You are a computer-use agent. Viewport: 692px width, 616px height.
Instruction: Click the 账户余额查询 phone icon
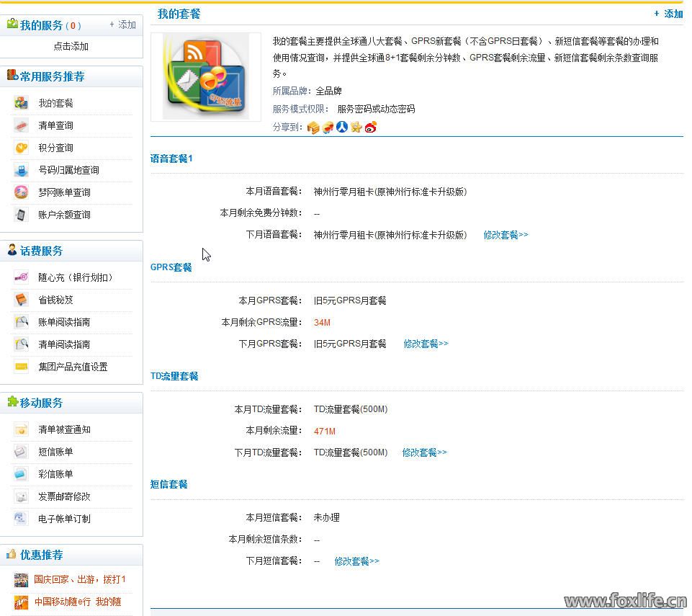(22, 215)
